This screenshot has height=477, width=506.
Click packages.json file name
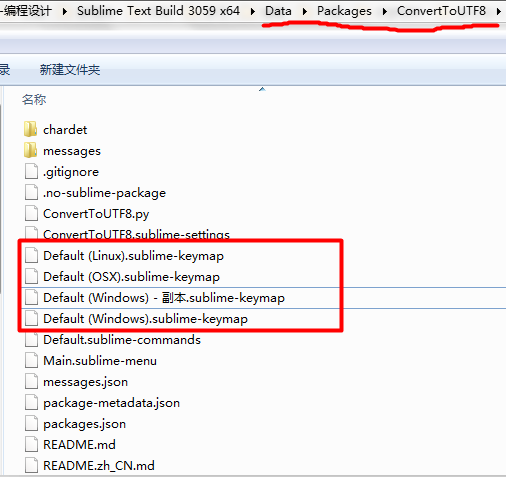(x=84, y=424)
